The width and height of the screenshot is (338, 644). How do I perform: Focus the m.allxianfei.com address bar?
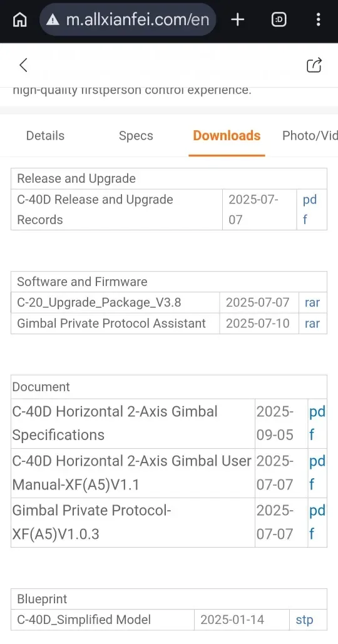pyautogui.click(x=128, y=19)
